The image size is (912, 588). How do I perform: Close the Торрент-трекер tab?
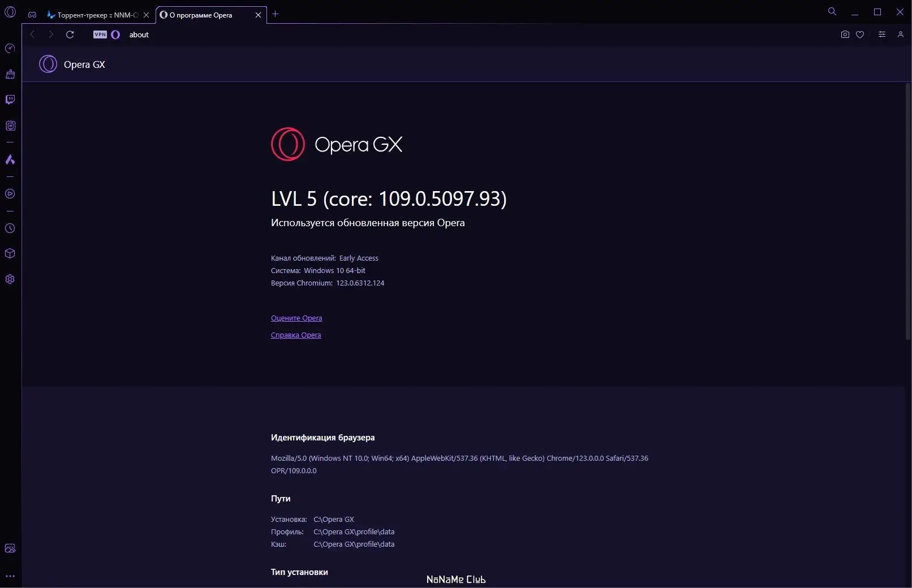(146, 15)
